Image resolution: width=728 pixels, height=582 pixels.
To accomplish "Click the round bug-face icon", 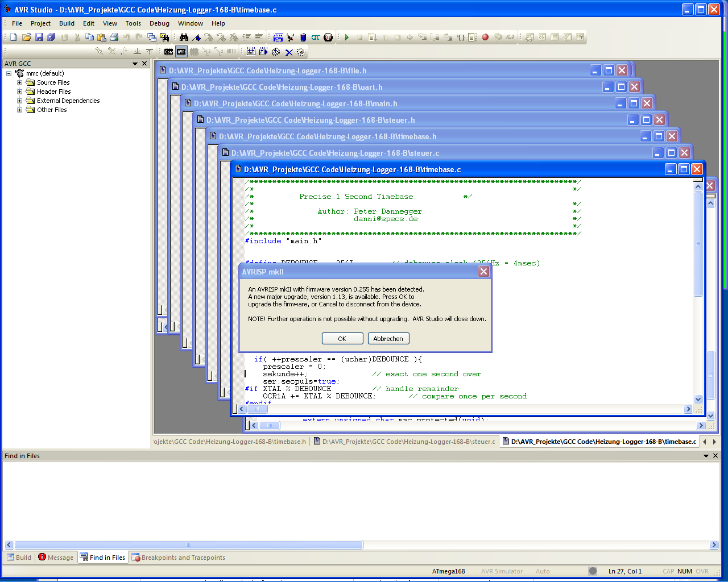I will tap(328, 37).
